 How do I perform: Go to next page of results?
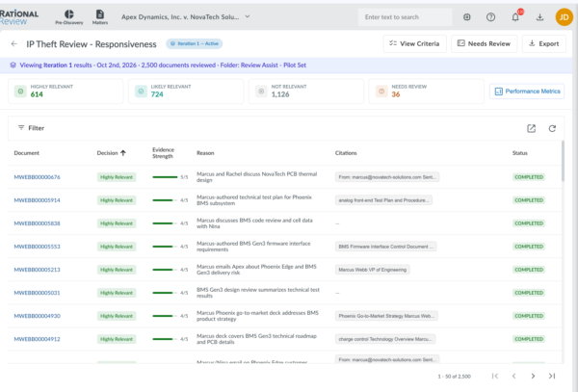pos(533,377)
